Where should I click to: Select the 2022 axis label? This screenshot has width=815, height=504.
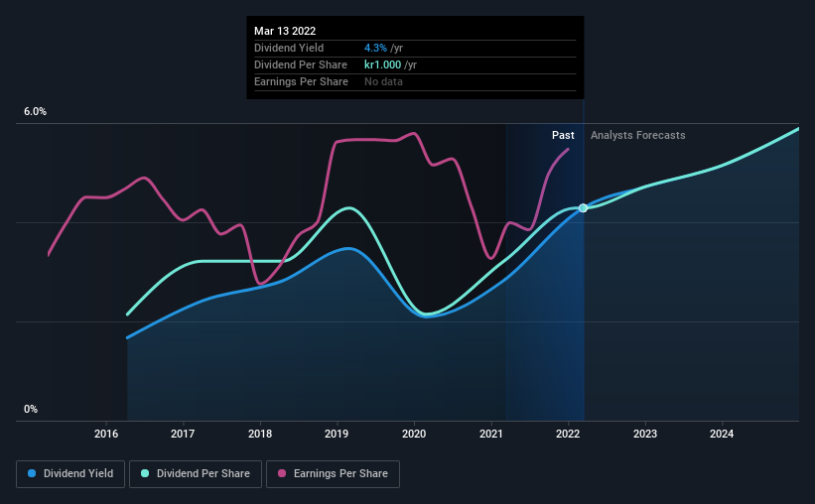568,434
